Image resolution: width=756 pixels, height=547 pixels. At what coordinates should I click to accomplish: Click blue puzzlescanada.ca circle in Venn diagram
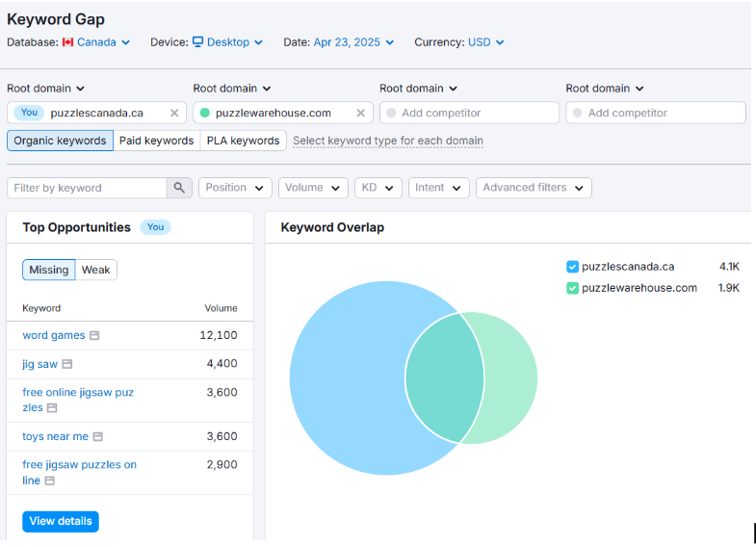(347, 378)
